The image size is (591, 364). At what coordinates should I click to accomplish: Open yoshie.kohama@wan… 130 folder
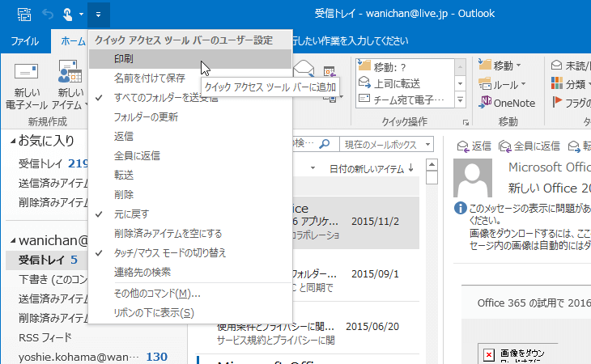94,357
